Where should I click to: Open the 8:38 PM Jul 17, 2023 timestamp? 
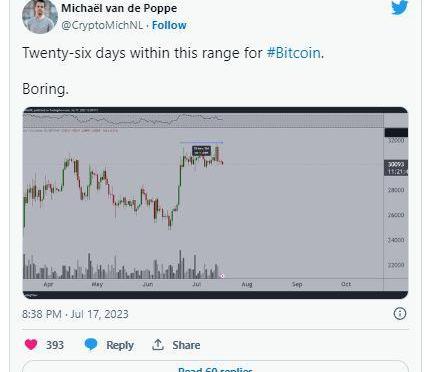(75, 314)
